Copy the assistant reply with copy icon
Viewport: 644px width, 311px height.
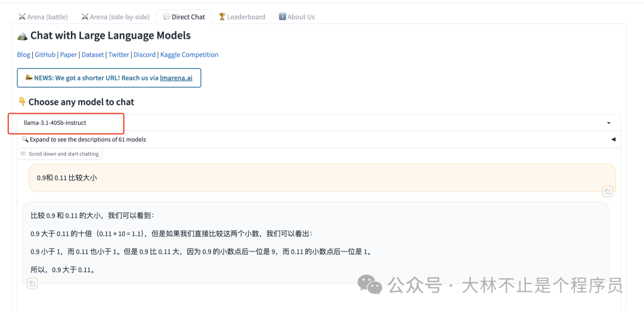(x=32, y=284)
